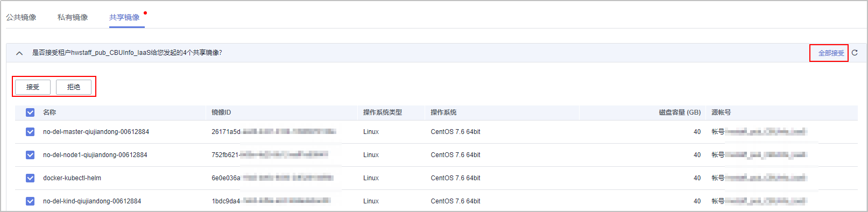Uncheck no-del-node1-qiujiandong-00612884 row checkbox
Viewport: 868px width, 212px height.
click(x=30, y=155)
